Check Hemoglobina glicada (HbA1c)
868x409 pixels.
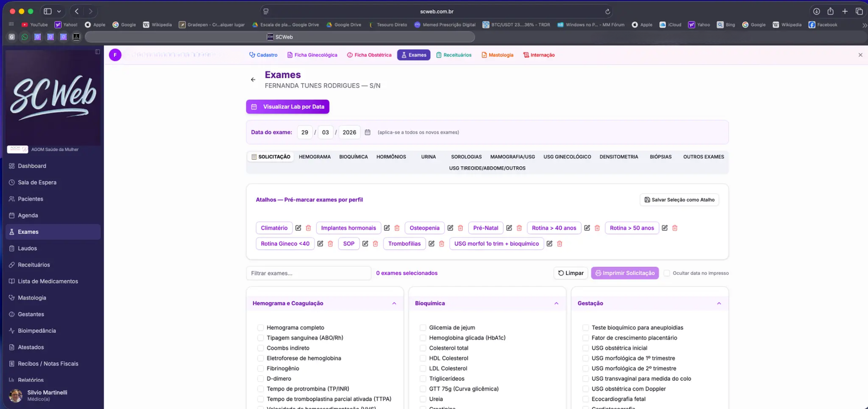click(x=423, y=338)
